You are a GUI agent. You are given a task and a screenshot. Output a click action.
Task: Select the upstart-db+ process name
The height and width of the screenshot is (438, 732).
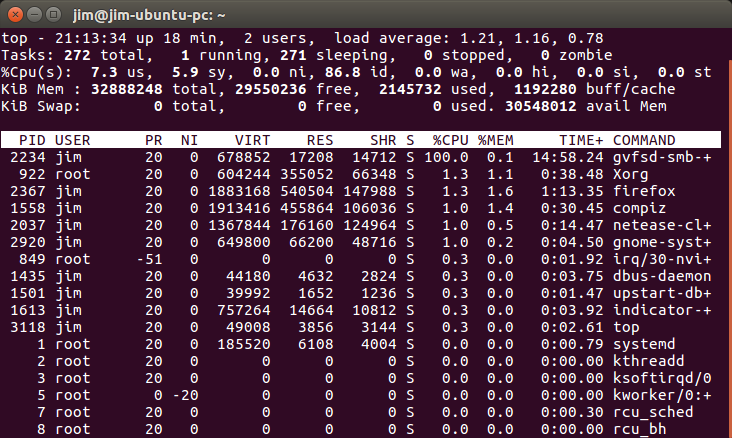tap(662, 293)
